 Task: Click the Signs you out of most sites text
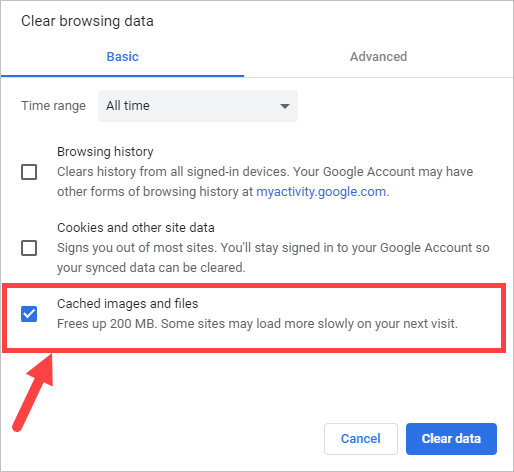273,258
